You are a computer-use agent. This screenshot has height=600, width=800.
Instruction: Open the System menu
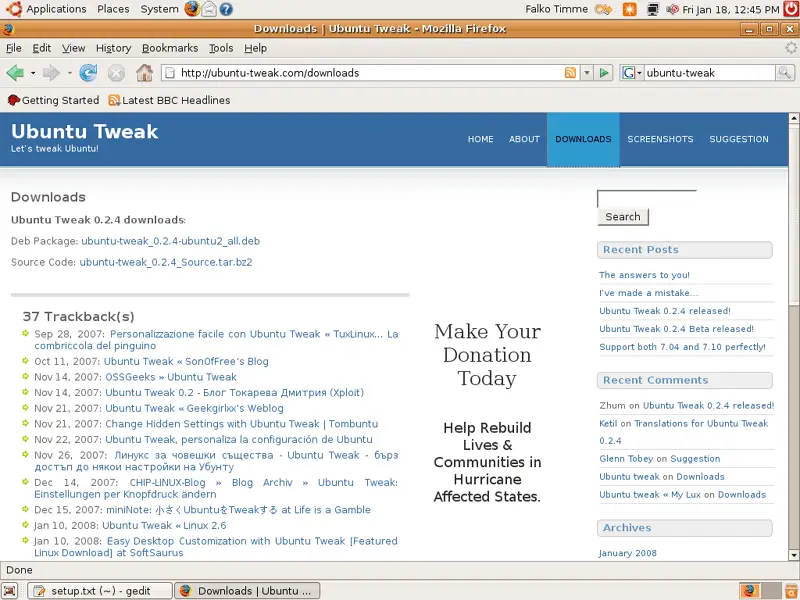point(159,9)
